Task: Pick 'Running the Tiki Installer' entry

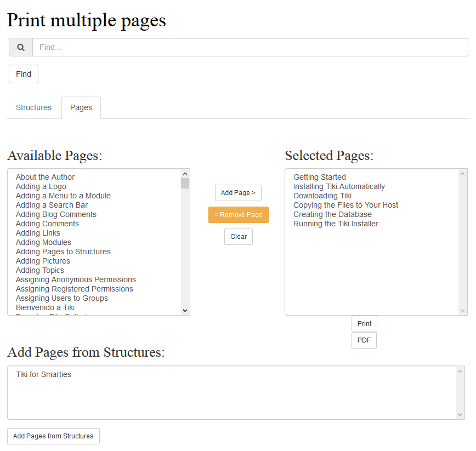Action: (x=336, y=224)
